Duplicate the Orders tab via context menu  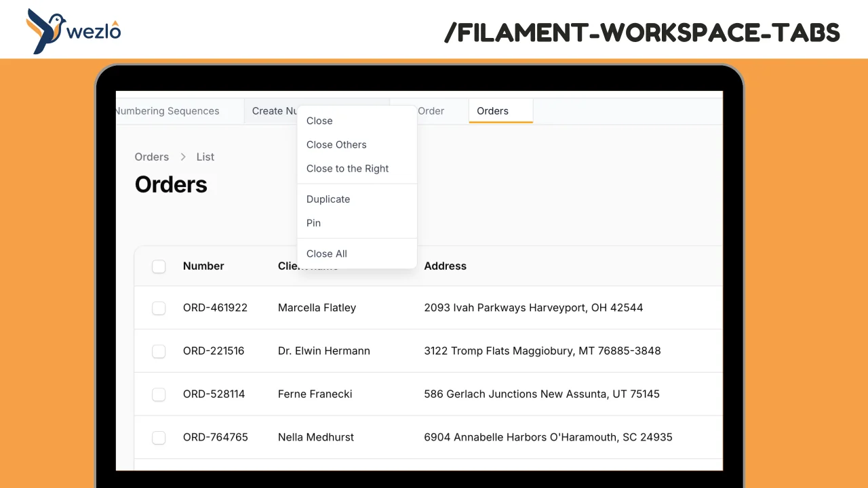[x=328, y=199]
